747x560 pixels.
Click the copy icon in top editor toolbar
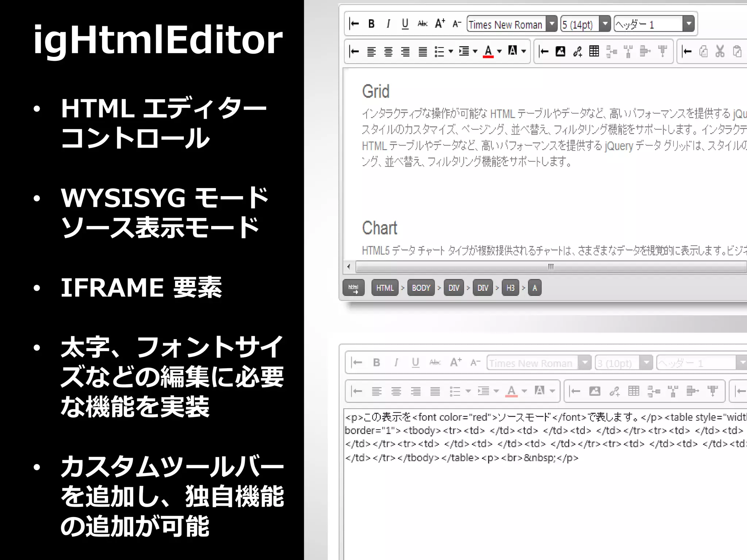(703, 51)
